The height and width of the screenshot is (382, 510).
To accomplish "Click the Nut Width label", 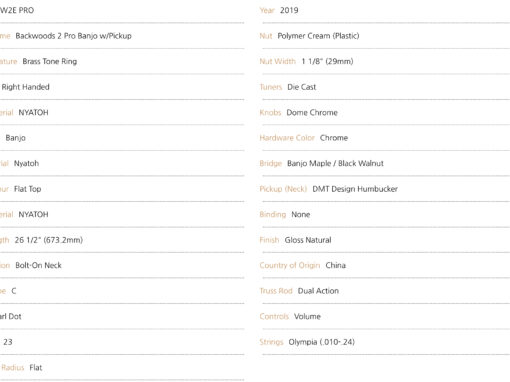I will 277,61.
